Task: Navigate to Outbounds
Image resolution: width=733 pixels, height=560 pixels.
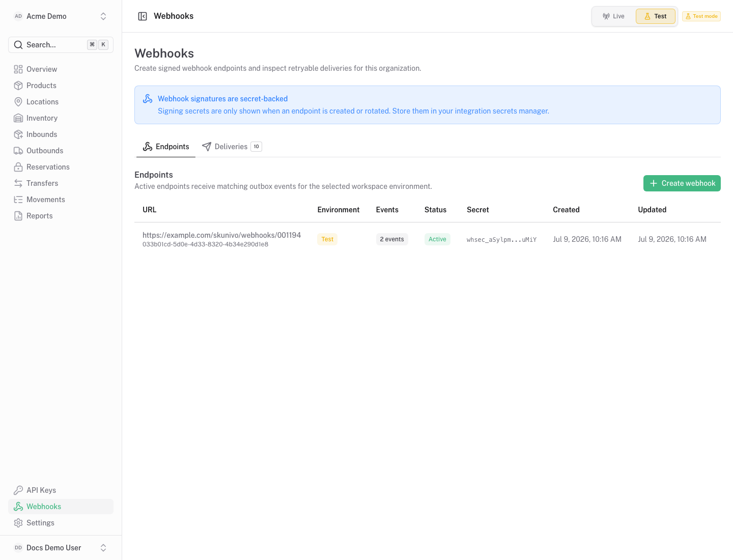Action: click(61, 151)
